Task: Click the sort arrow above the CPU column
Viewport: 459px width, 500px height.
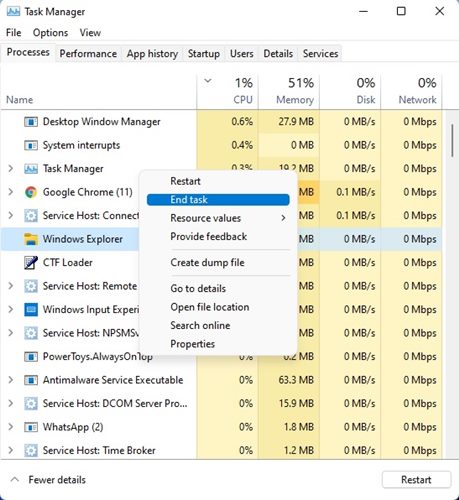Action: tap(208, 81)
